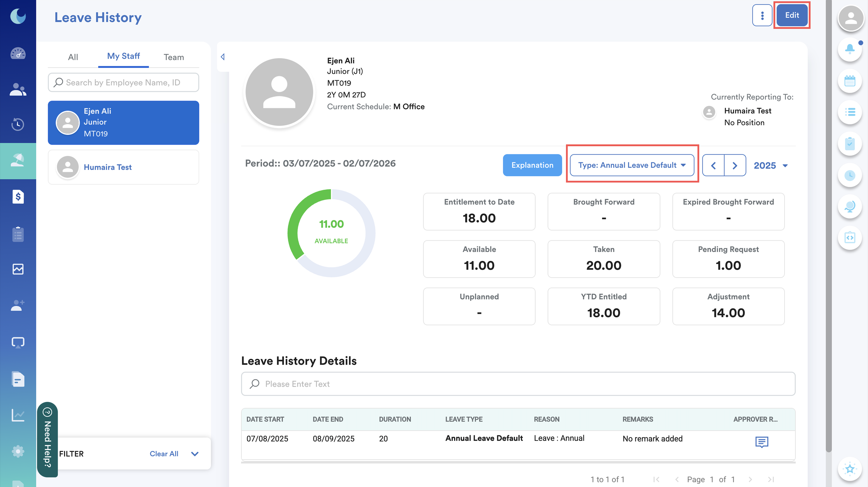Click the Explanation button

click(532, 165)
